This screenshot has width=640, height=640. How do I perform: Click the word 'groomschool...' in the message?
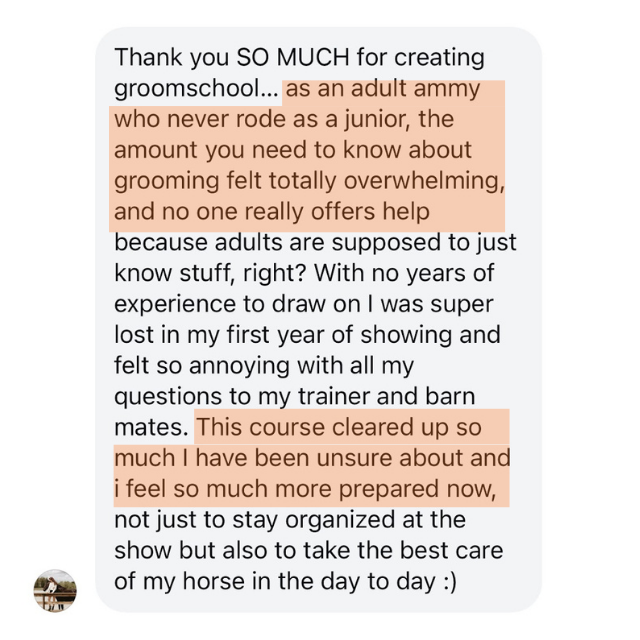196,89
